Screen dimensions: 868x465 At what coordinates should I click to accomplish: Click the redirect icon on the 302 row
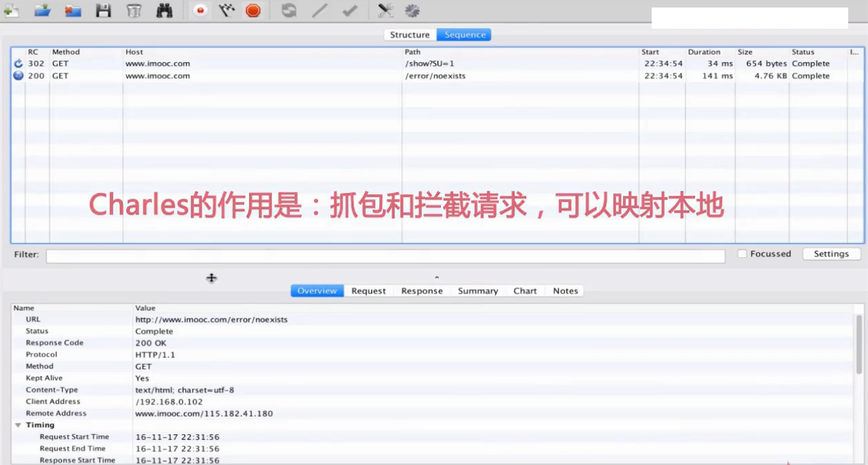(x=18, y=63)
